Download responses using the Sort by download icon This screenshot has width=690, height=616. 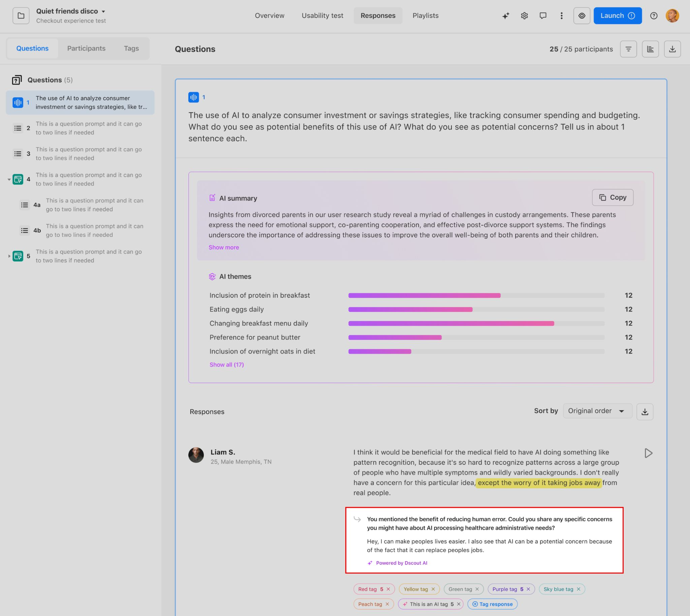(645, 412)
